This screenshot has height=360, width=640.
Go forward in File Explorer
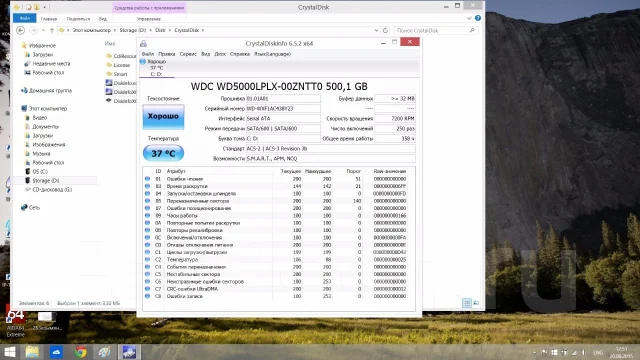coord(33,30)
